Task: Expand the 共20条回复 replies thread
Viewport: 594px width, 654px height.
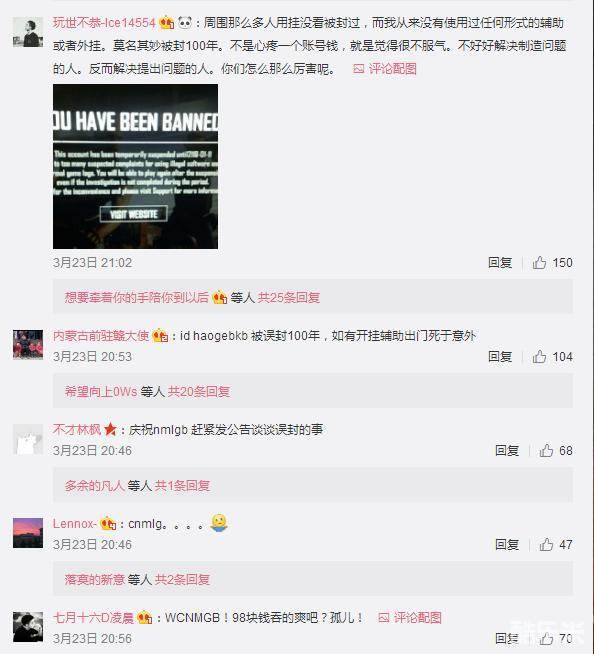Action: point(199,391)
